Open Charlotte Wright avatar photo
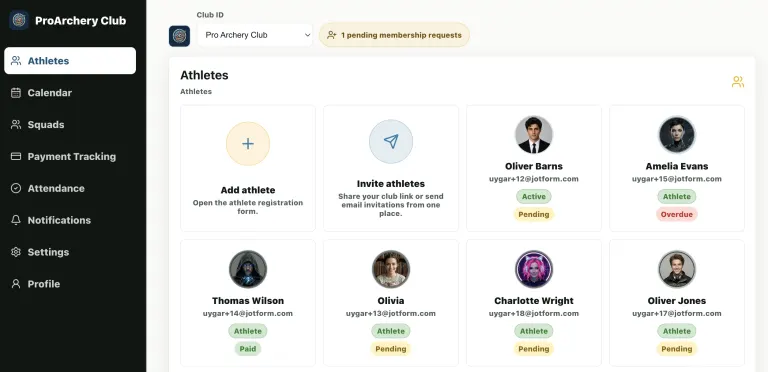Image resolution: width=768 pixels, height=372 pixels. pyautogui.click(x=534, y=269)
